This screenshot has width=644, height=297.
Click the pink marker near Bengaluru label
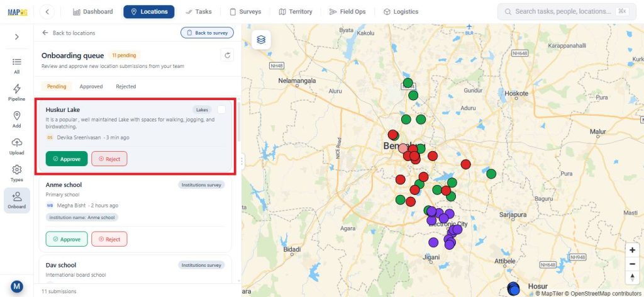click(x=404, y=148)
